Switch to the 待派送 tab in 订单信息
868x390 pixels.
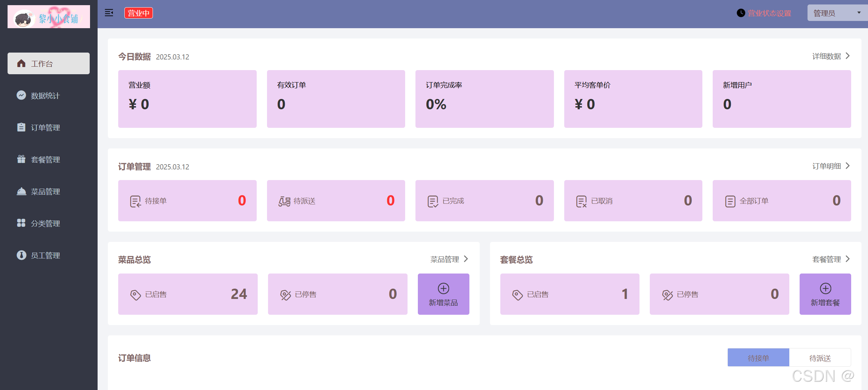pyautogui.click(x=820, y=358)
